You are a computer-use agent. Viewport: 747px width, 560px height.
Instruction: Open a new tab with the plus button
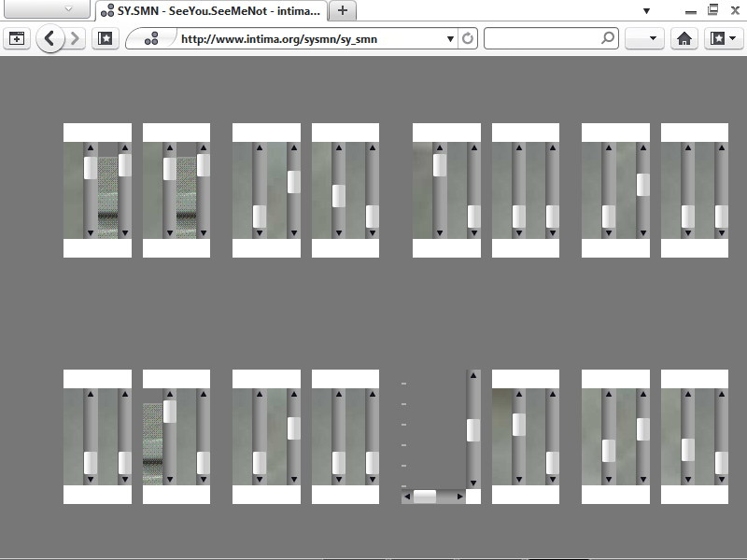pyautogui.click(x=343, y=10)
